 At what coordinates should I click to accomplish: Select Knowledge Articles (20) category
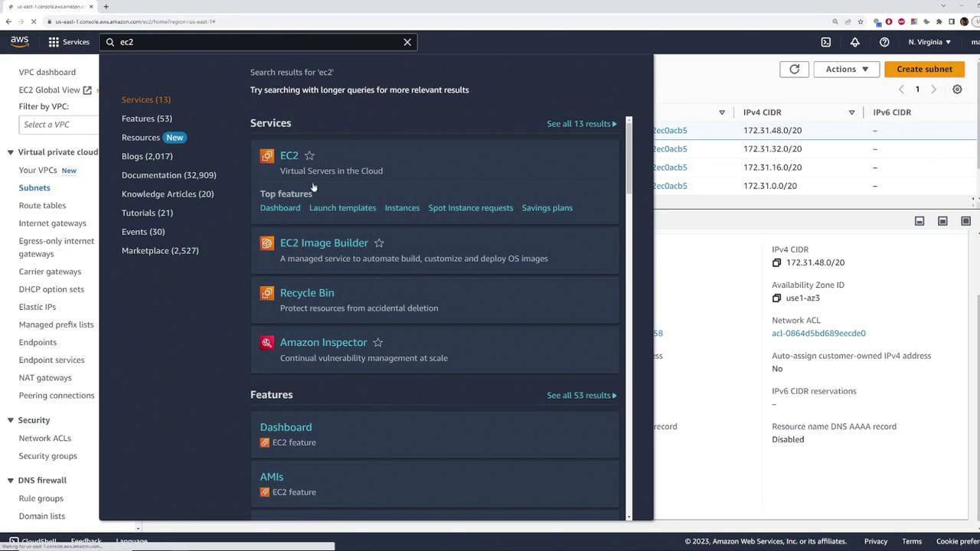pyautogui.click(x=168, y=194)
